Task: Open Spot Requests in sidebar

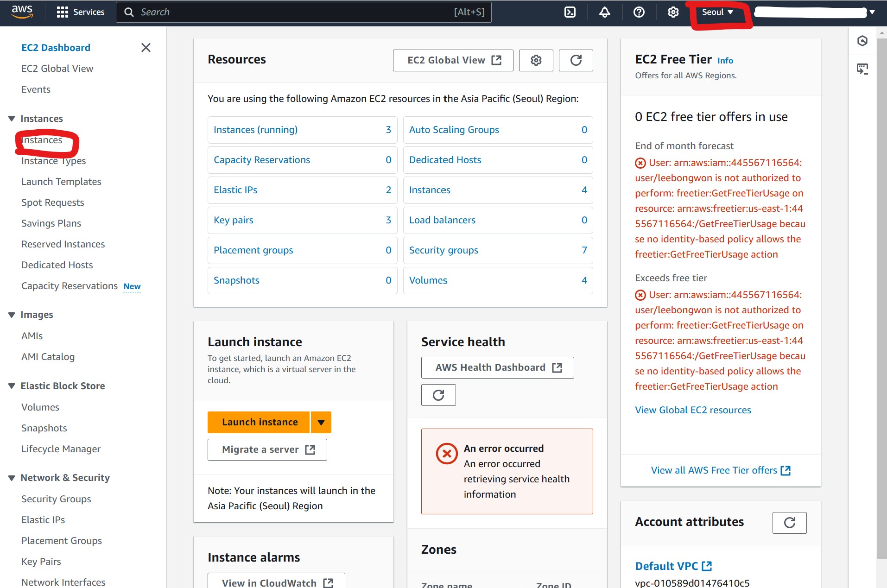Action: pyautogui.click(x=53, y=202)
